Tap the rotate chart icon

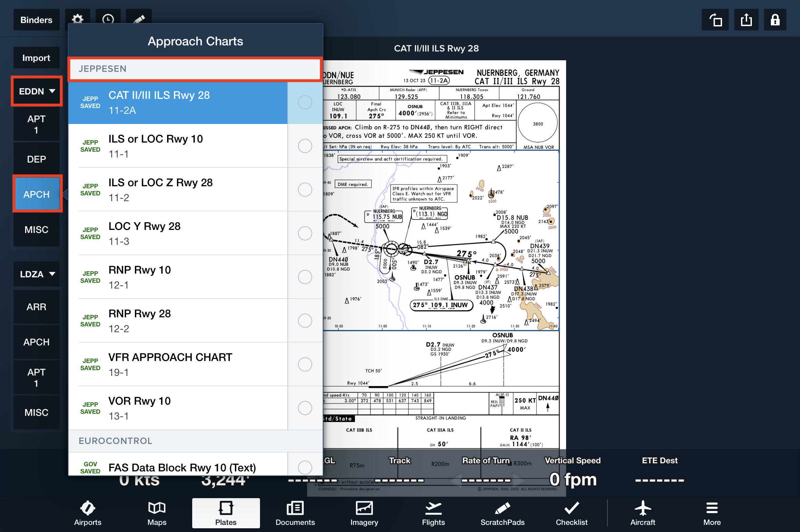click(715, 20)
